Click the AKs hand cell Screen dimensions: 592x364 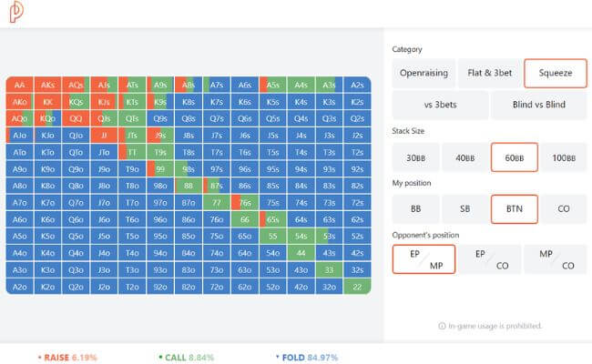point(47,85)
